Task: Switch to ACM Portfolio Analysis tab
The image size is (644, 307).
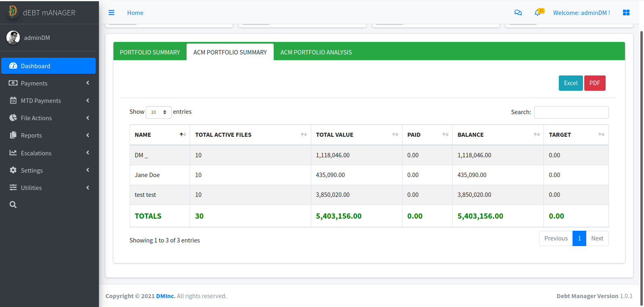Action: 316,52
